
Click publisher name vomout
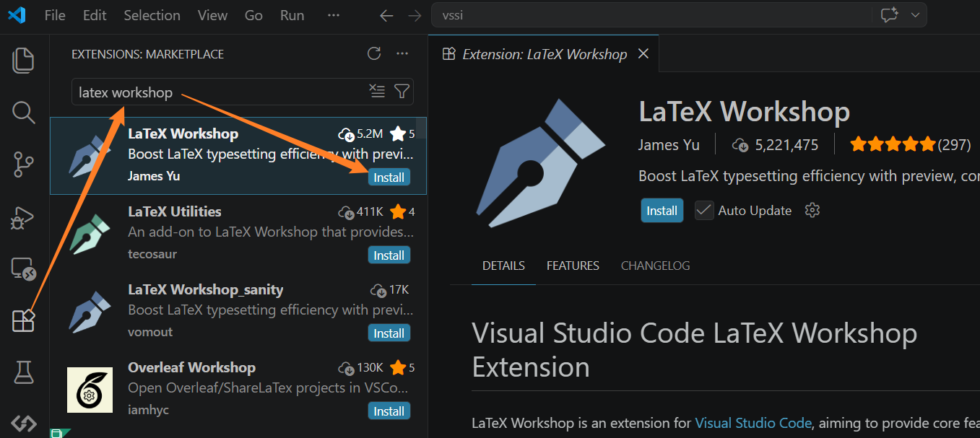[x=150, y=331]
